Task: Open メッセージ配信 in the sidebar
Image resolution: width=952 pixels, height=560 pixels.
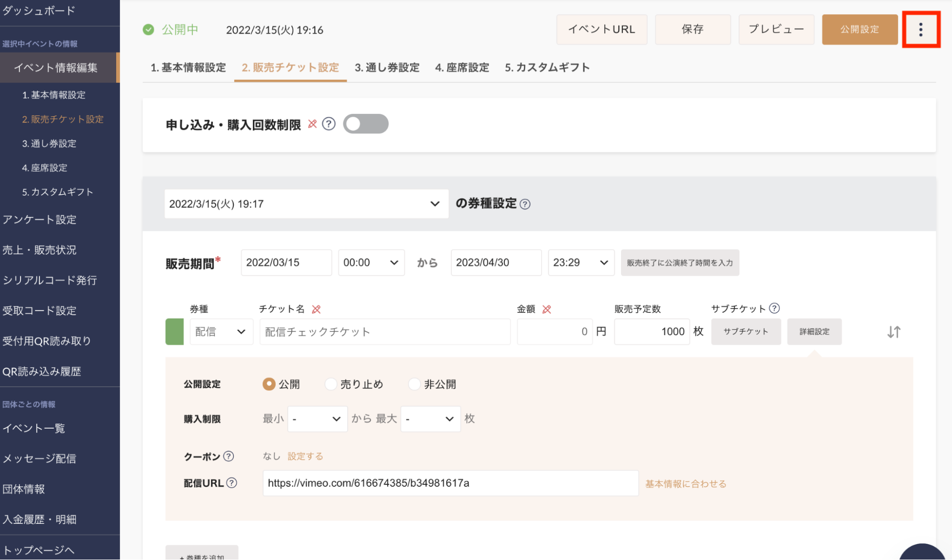Action: (39, 459)
